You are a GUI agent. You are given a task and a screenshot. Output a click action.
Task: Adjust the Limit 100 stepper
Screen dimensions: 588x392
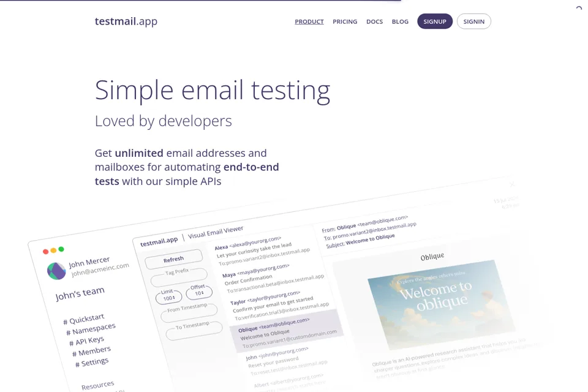(169, 298)
